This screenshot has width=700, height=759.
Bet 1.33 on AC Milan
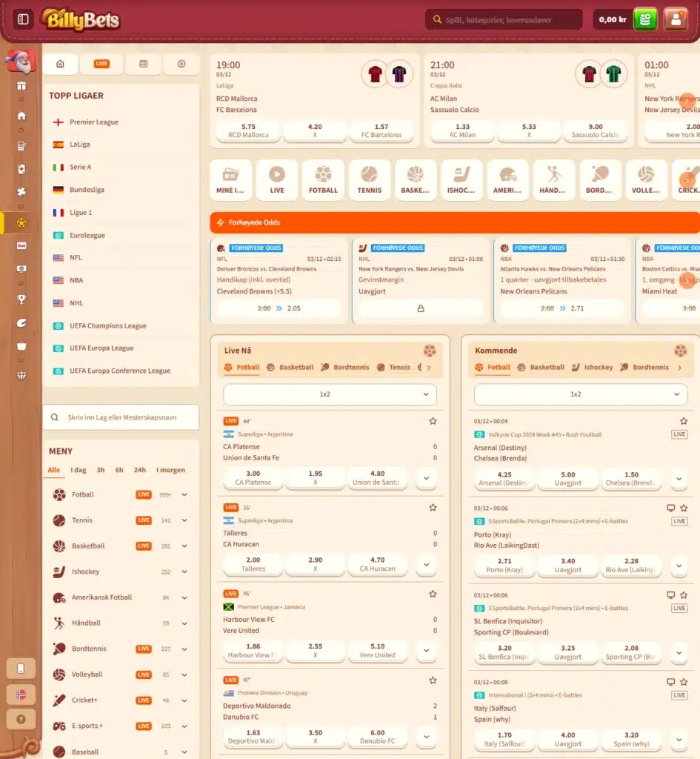[x=462, y=130]
